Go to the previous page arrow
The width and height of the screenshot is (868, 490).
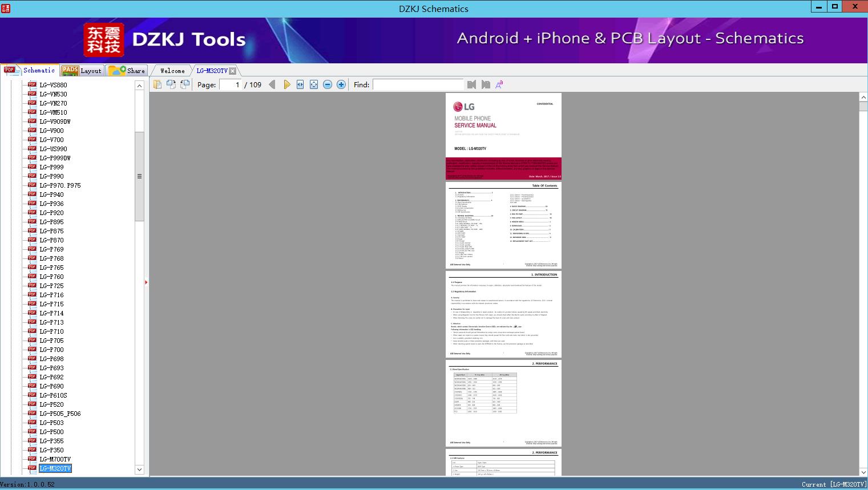pyautogui.click(x=272, y=84)
